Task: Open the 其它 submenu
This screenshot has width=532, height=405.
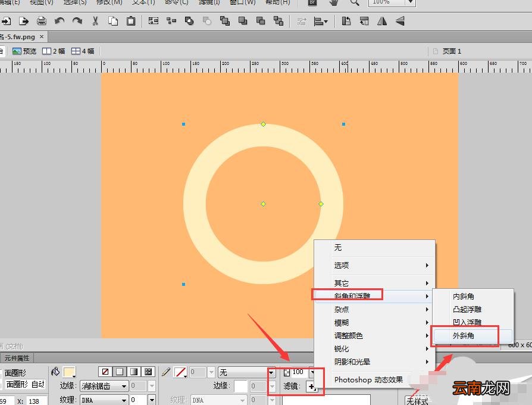Action: coord(375,283)
